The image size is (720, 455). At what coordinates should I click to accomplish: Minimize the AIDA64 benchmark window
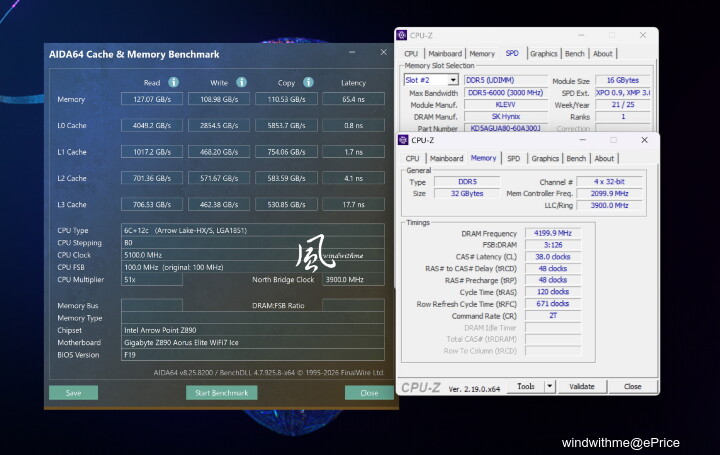coord(352,52)
